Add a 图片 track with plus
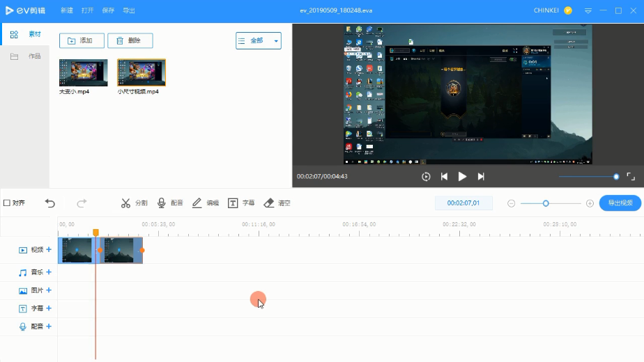 coord(49,290)
